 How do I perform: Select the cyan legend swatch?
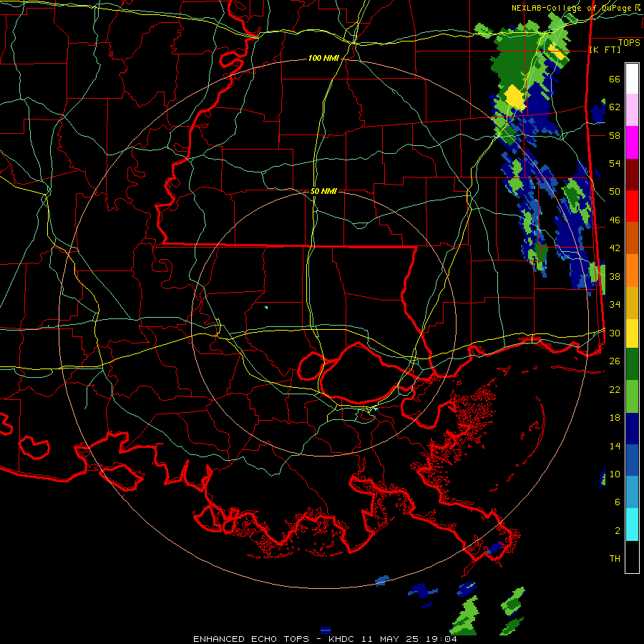point(632,525)
